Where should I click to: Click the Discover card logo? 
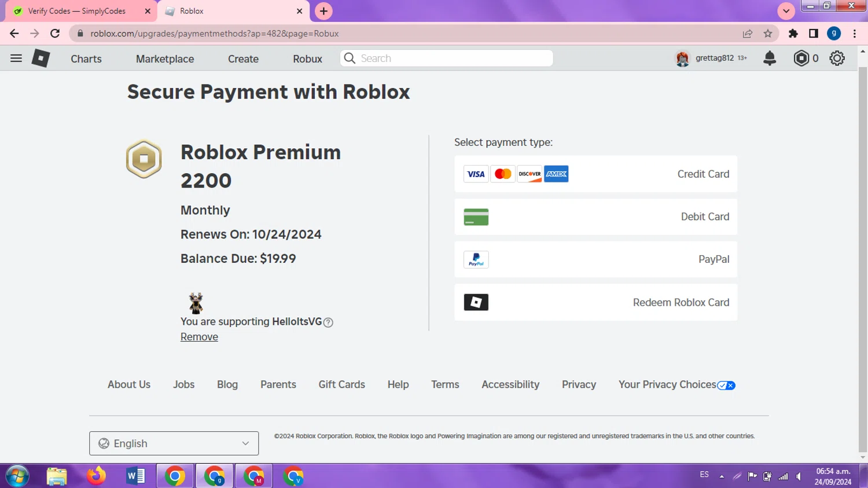(529, 174)
